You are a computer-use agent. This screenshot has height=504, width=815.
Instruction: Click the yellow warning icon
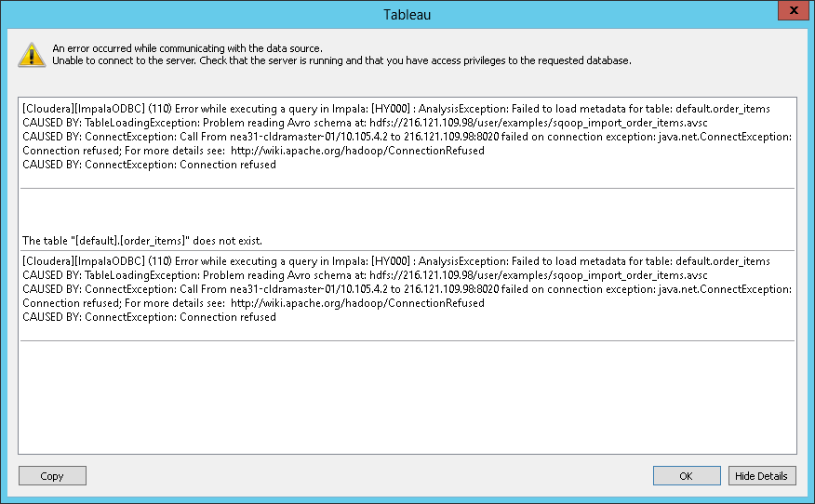point(32,55)
